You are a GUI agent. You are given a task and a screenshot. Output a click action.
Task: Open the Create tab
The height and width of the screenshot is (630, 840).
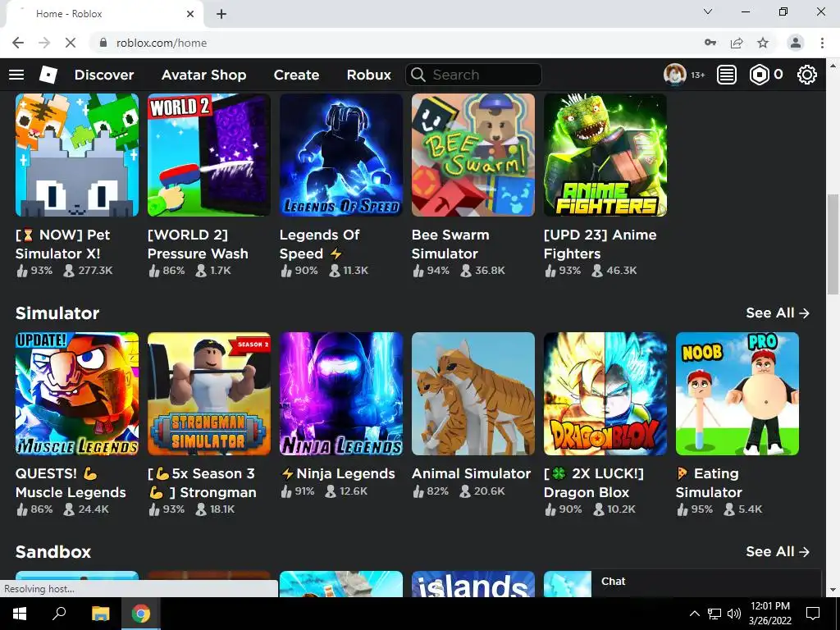tap(296, 75)
